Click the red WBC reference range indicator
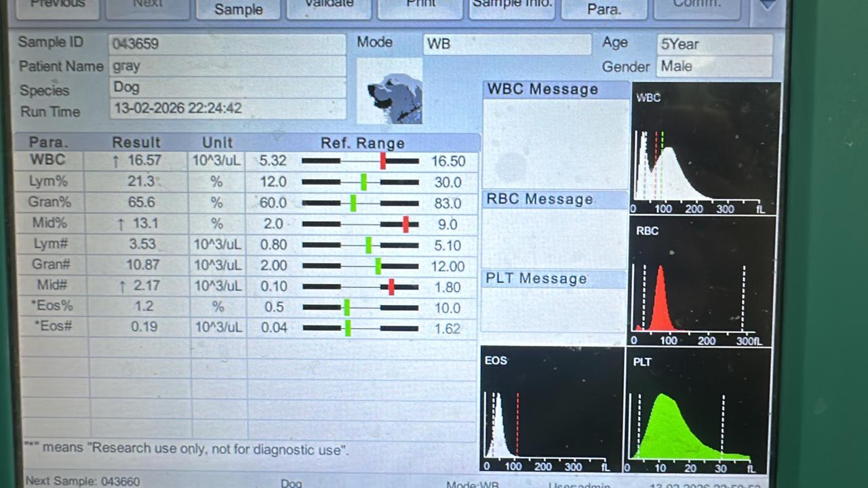Viewport: 868px width, 488px height. (383, 161)
